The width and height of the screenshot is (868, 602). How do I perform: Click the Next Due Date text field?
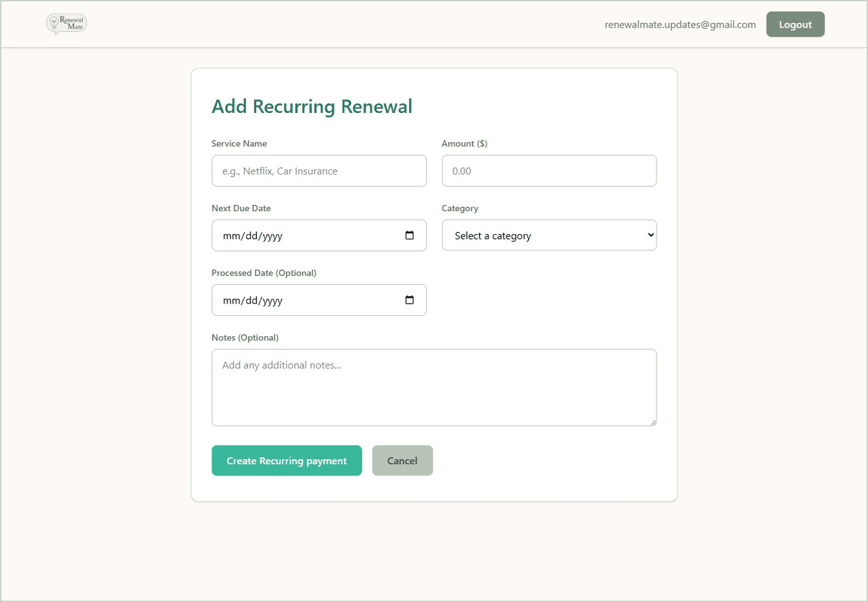point(304,235)
